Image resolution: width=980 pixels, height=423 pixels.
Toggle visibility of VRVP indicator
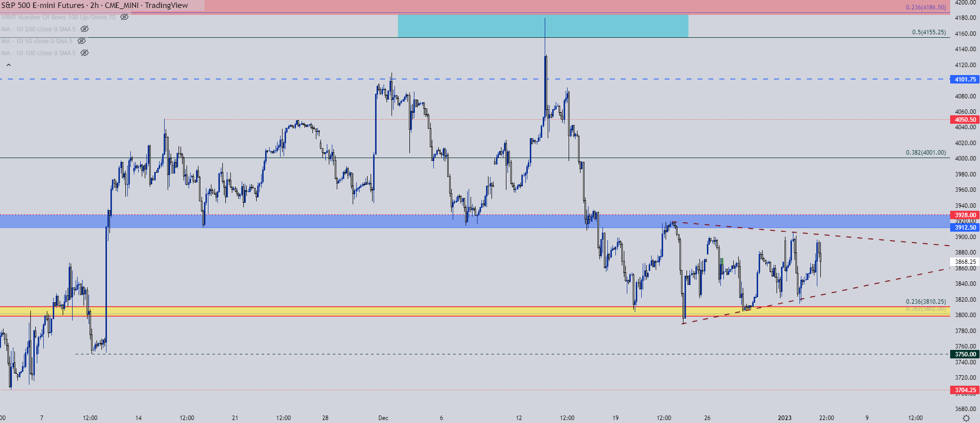pyautogui.click(x=124, y=17)
